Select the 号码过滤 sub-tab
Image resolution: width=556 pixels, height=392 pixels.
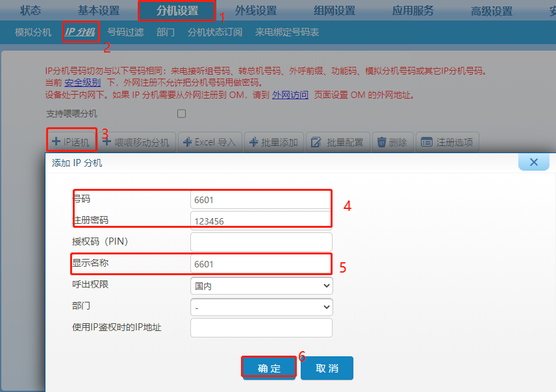(125, 32)
